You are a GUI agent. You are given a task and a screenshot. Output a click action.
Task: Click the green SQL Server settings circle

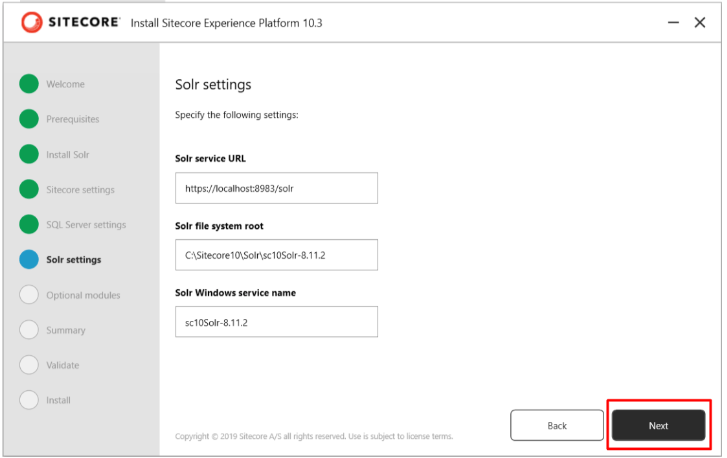[x=29, y=224]
